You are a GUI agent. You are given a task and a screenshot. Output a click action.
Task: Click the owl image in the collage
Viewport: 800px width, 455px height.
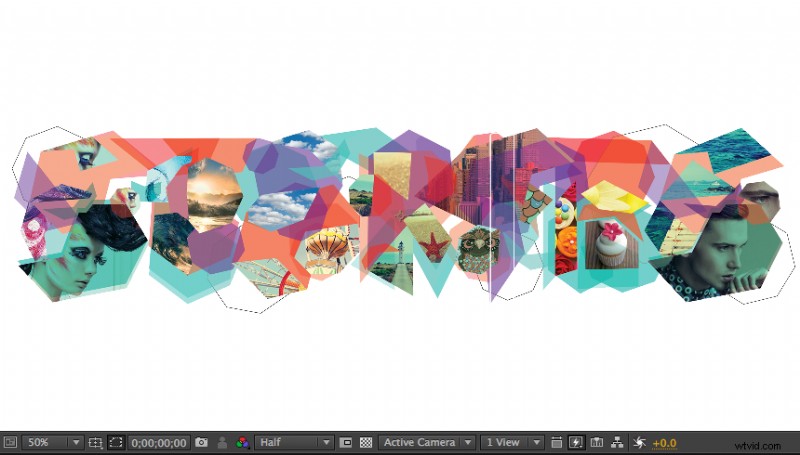(x=478, y=250)
